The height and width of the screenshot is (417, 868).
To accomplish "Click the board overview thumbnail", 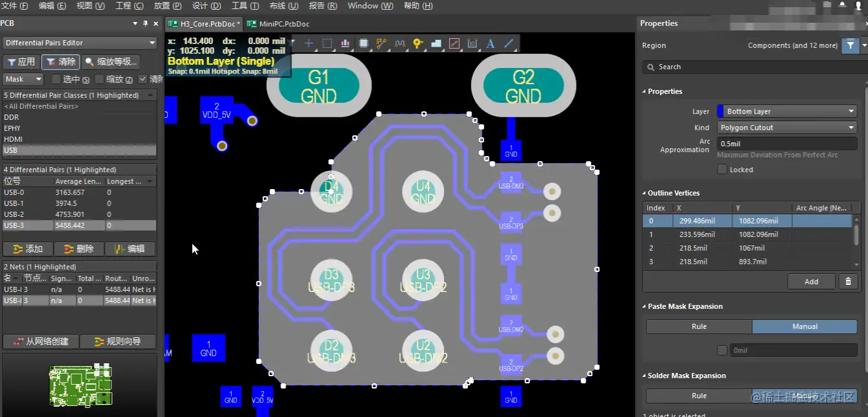I will [81, 386].
